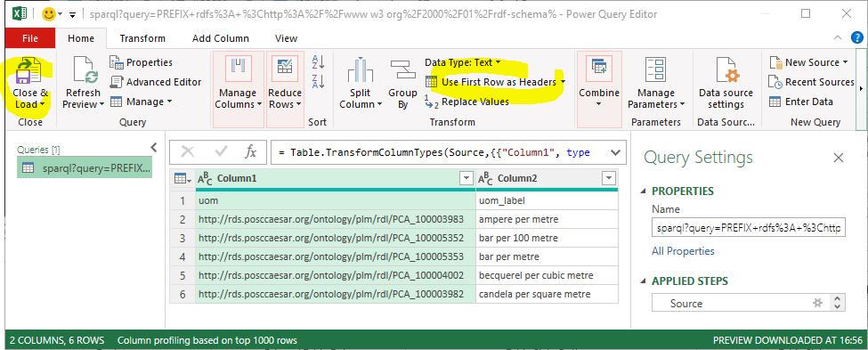Open Help with the question mark icon
The width and height of the screenshot is (868, 350).
pyautogui.click(x=857, y=37)
